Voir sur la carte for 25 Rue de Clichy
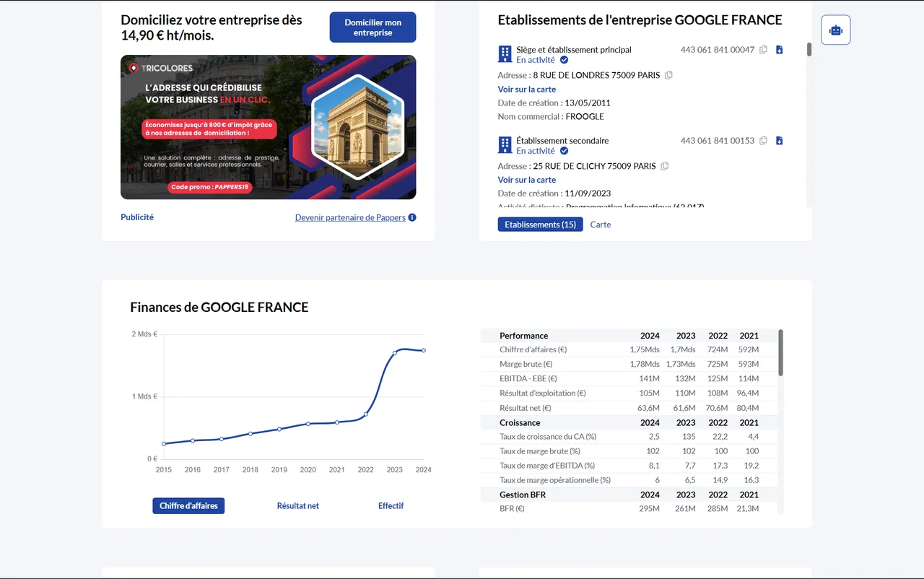This screenshot has width=924, height=579. [x=527, y=180]
